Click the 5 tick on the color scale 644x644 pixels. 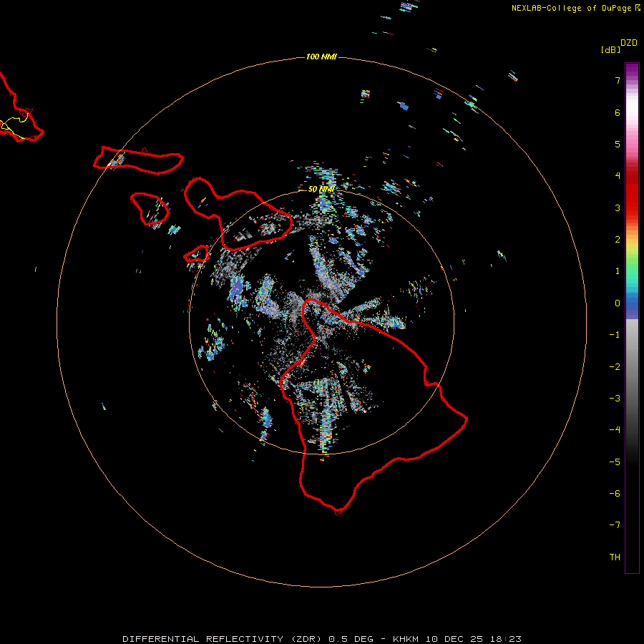pos(618,144)
